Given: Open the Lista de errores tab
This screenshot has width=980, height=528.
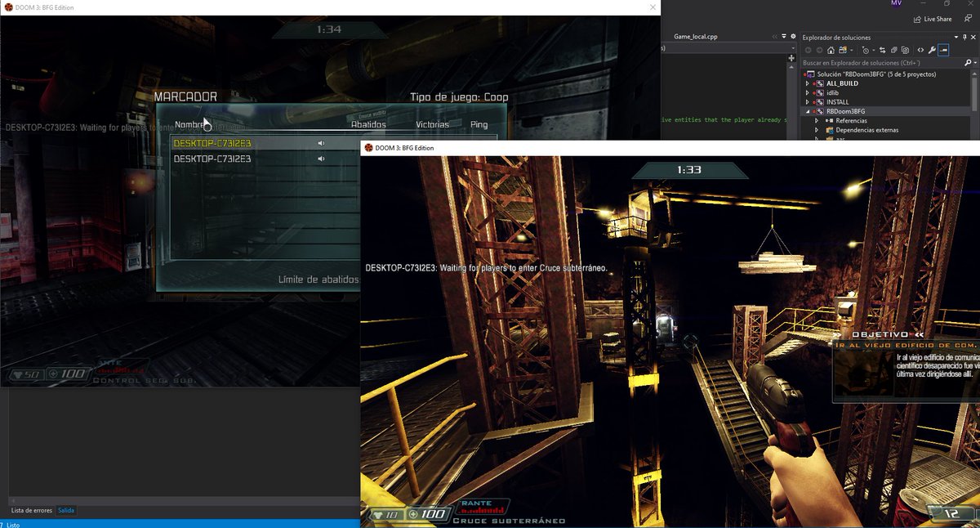Looking at the screenshot, I should [32, 510].
